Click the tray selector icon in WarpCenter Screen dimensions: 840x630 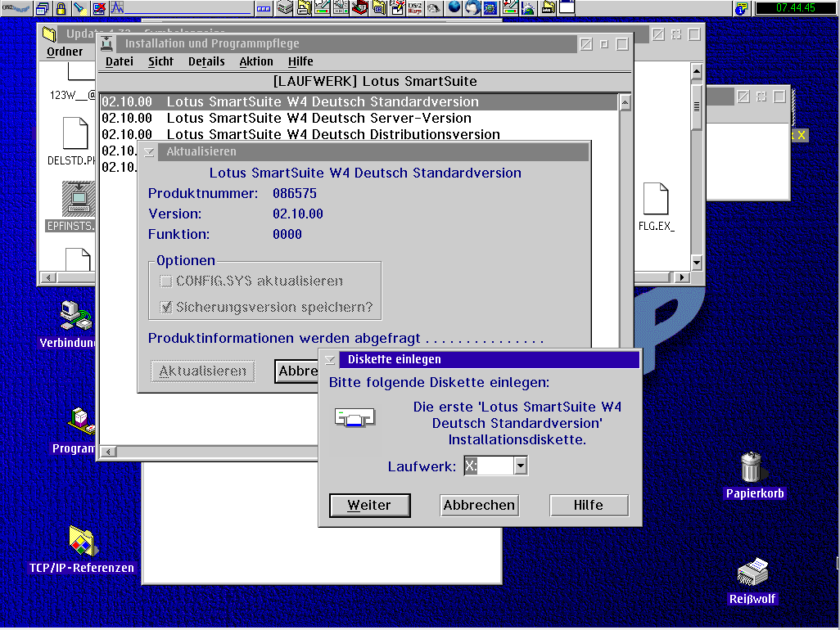[264, 8]
